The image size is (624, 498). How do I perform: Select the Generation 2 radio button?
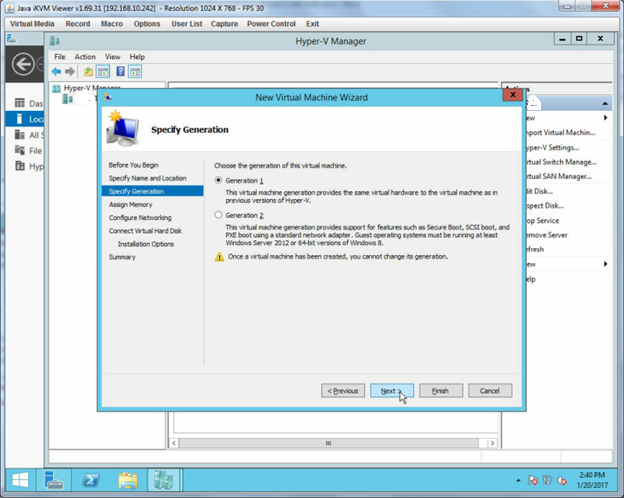(218, 215)
